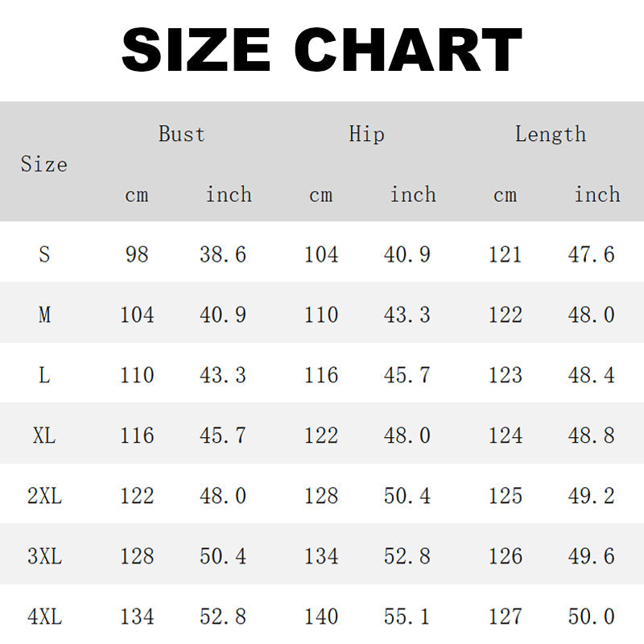This screenshot has width=644, height=644.
Task: Click the 38.6 inch bust value
Action: click(223, 254)
